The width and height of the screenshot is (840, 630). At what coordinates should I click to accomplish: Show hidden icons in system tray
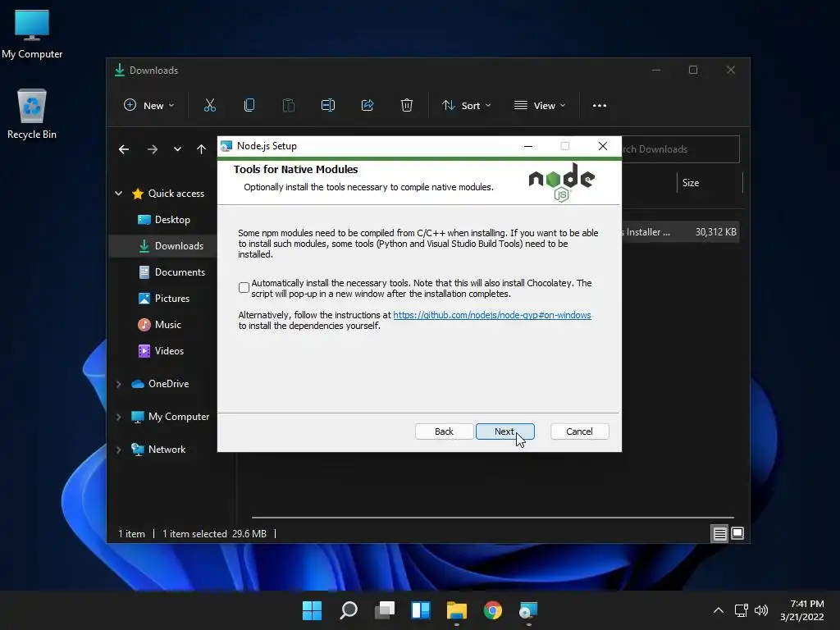pos(719,610)
